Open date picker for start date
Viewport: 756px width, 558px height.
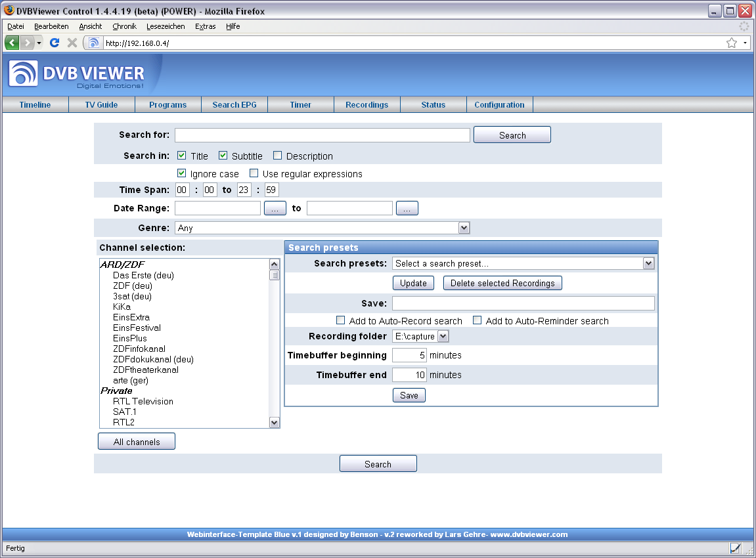[275, 208]
